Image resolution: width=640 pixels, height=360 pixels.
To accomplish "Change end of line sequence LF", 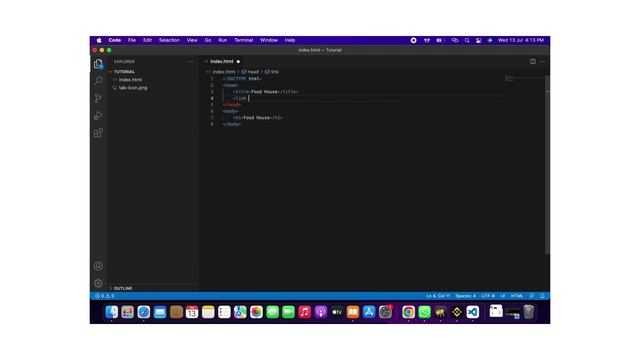I will 503,296.
